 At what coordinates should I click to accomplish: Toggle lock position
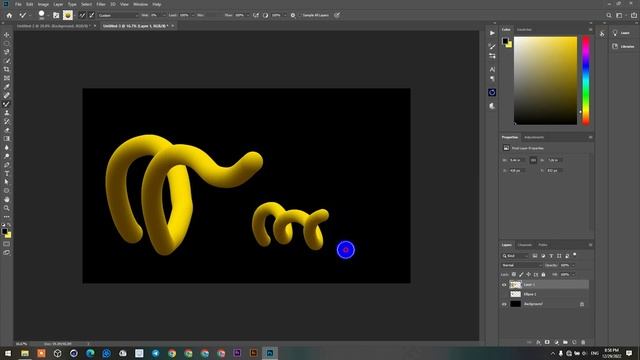point(529,274)
